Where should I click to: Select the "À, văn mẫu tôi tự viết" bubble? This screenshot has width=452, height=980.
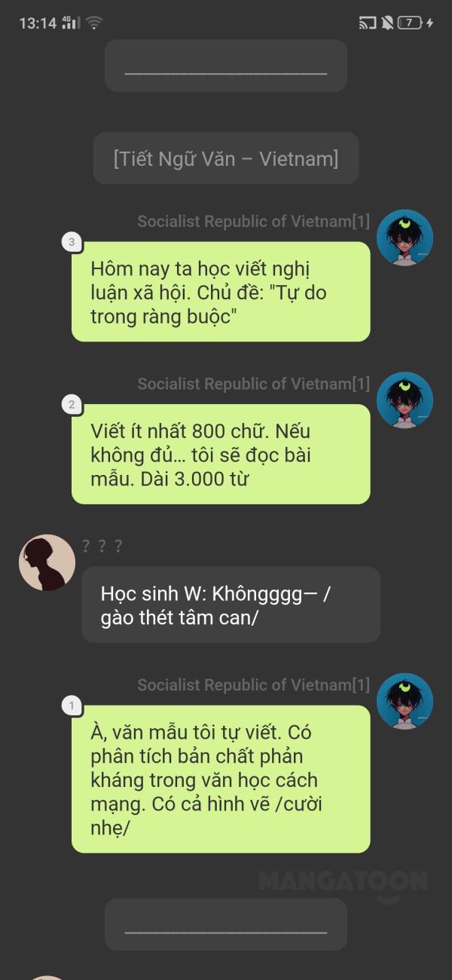click(221, 779)
